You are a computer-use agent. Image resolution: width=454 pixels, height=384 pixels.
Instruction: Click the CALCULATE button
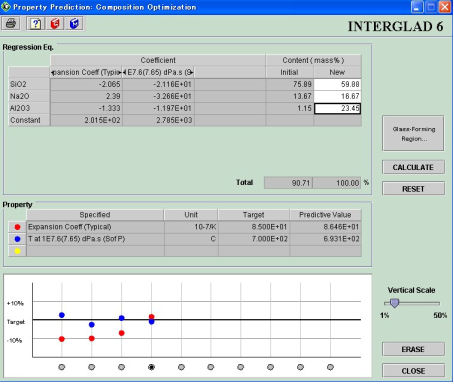pos(413,167)
